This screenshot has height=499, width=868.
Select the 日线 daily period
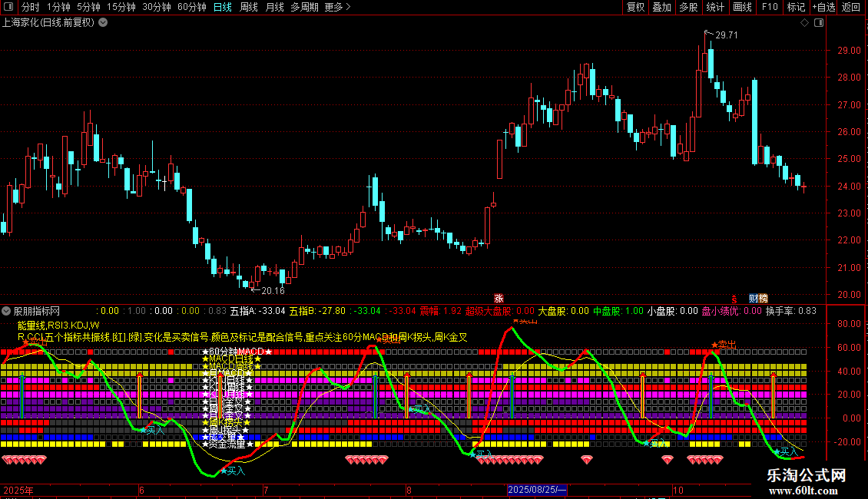click(x=223, y=7)
